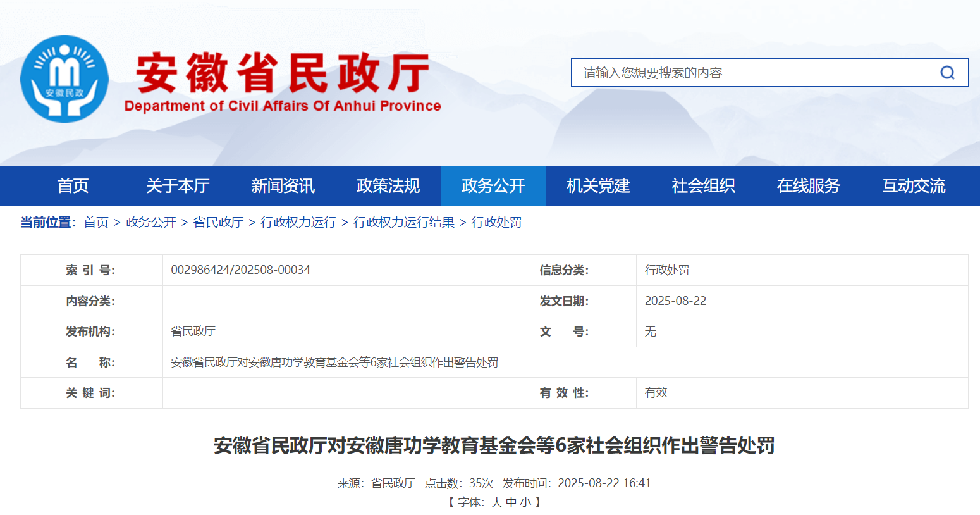Open the 行政处罚 breadcrumb link
The height and width of the screenshot is (515, 980).
[x=498, y=222]
